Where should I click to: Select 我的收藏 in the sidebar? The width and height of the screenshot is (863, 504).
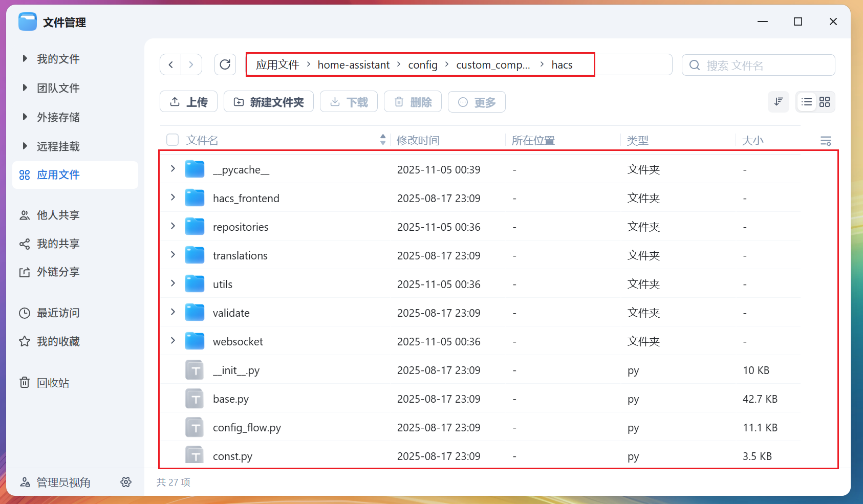point(58,341)
